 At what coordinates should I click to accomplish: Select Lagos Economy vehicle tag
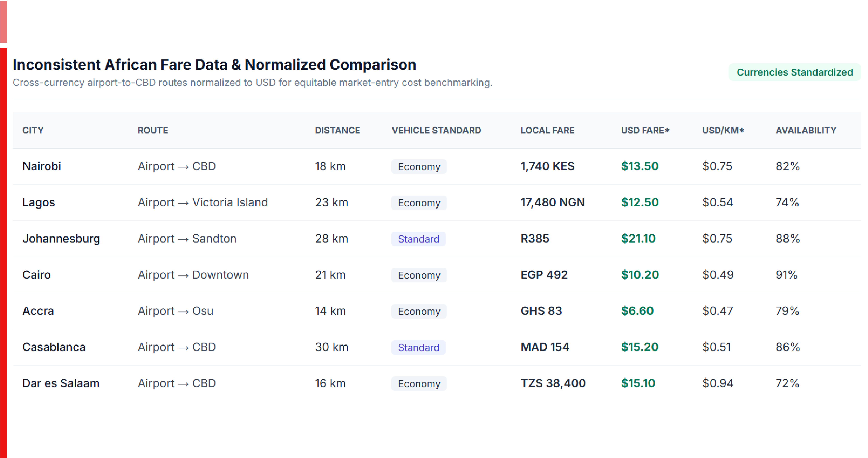coord(419,203)
